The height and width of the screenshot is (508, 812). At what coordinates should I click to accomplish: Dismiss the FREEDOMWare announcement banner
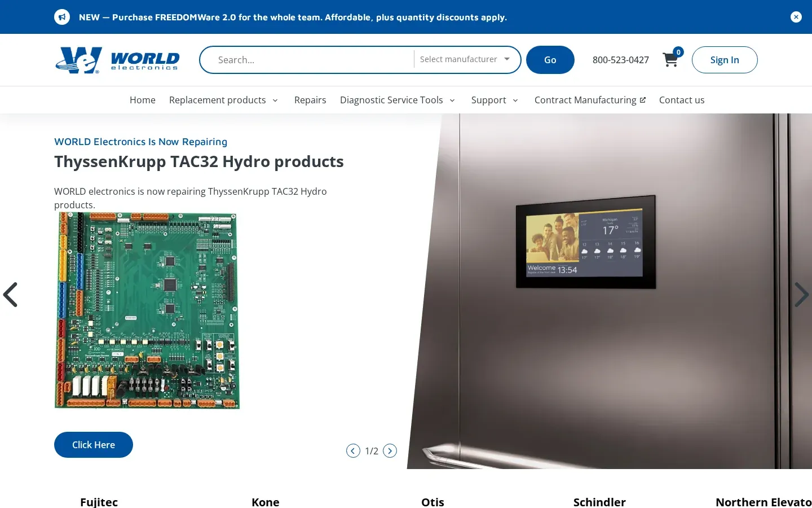coord(796,17)
